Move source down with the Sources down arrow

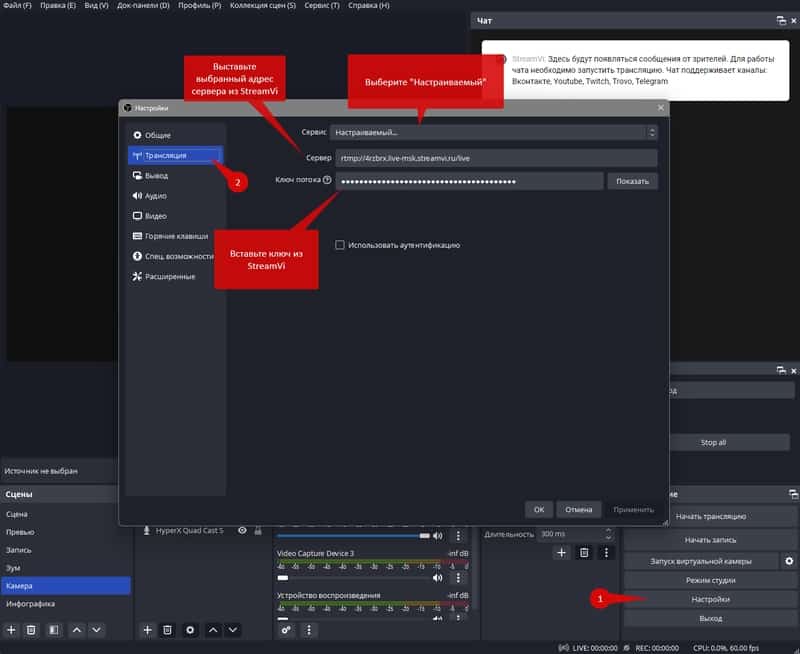pos(233,630)
